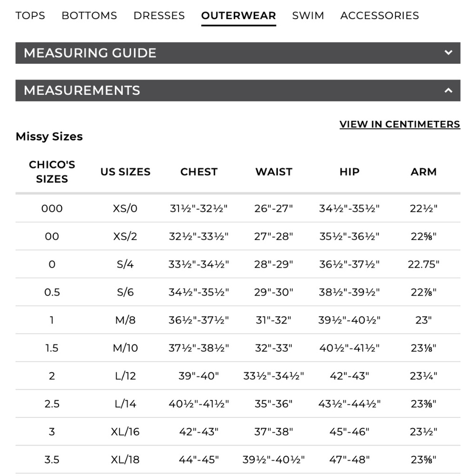This screenshot has height=476, width=476.
Task: Select the Outerwear tab
Action: 238,15
